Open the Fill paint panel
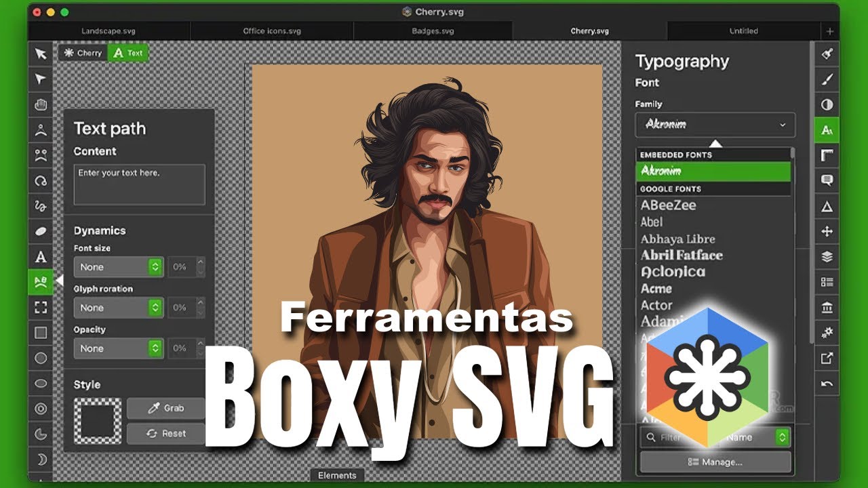The image size is (868, 488). tap(827, 54)
